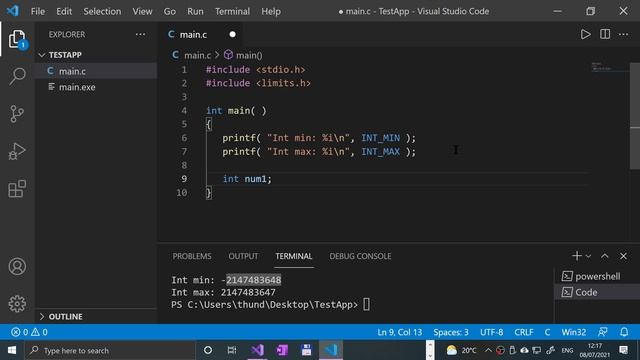Image resolution: width=640 pixels, height=360 pixels.
Task: Click line number 9 in the gutter
Action: (x=184, y=179)
